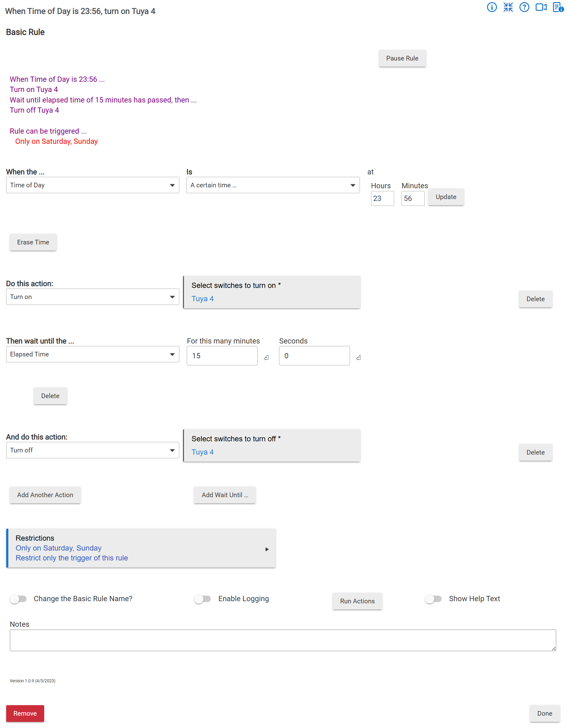Click the video camera icon in header
The height and width of the screenshot is (728, 567).
click(x=541, y=7)
